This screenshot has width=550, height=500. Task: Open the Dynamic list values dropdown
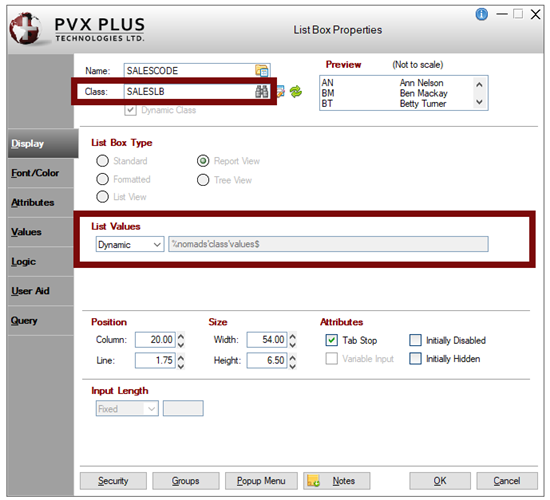click(x=129, y=244)
